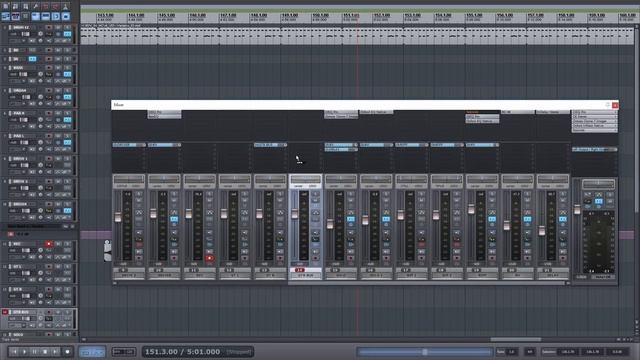640x360 pixels.
Task: Dock the Mixer window via title icon
Action: click(x=607, y=105)
